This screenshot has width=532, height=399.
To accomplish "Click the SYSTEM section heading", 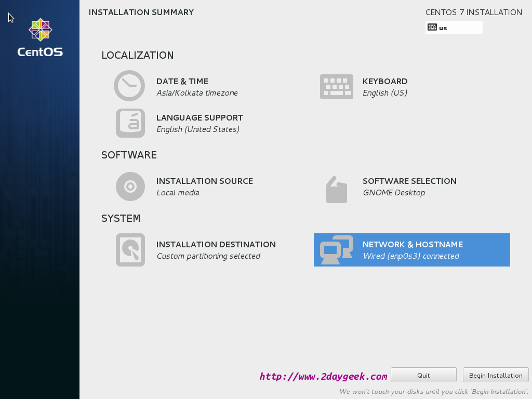I will click(121, 219).
